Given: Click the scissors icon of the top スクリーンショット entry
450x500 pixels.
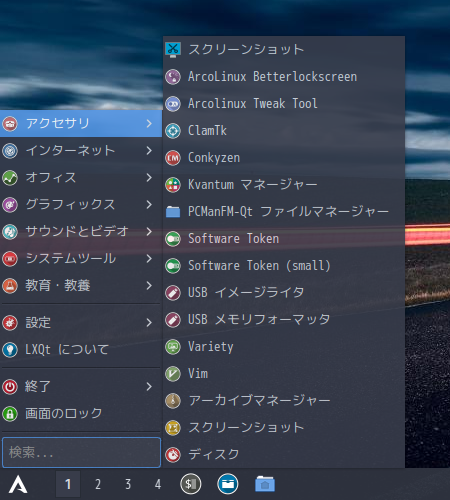Looking at the screenshot, I should (x=173, y=50).
